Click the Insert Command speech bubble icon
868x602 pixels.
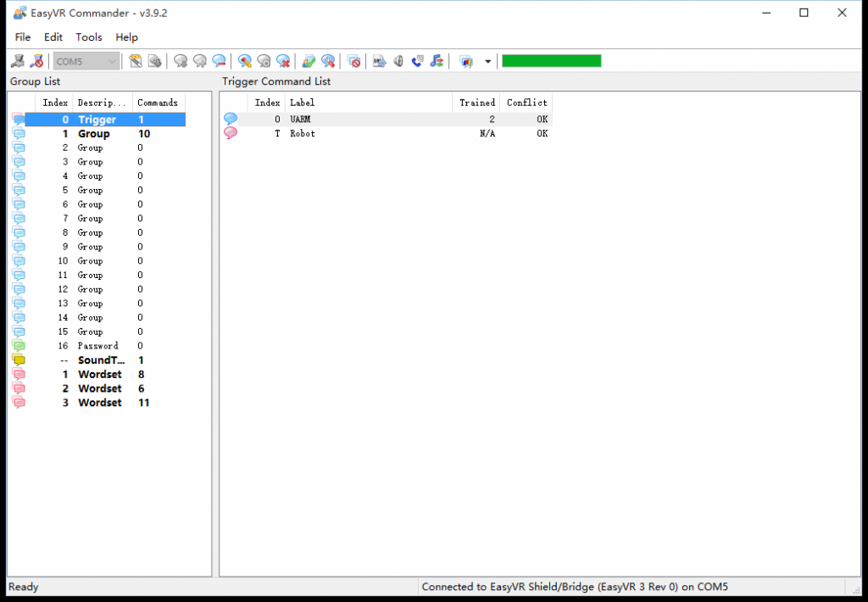pos(200,61)
